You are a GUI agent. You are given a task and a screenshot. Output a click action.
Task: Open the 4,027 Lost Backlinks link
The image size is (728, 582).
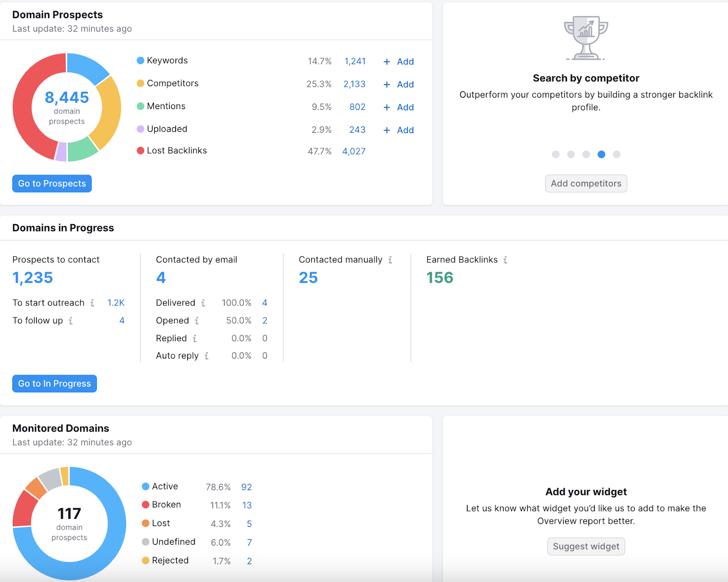pos(354,151)
